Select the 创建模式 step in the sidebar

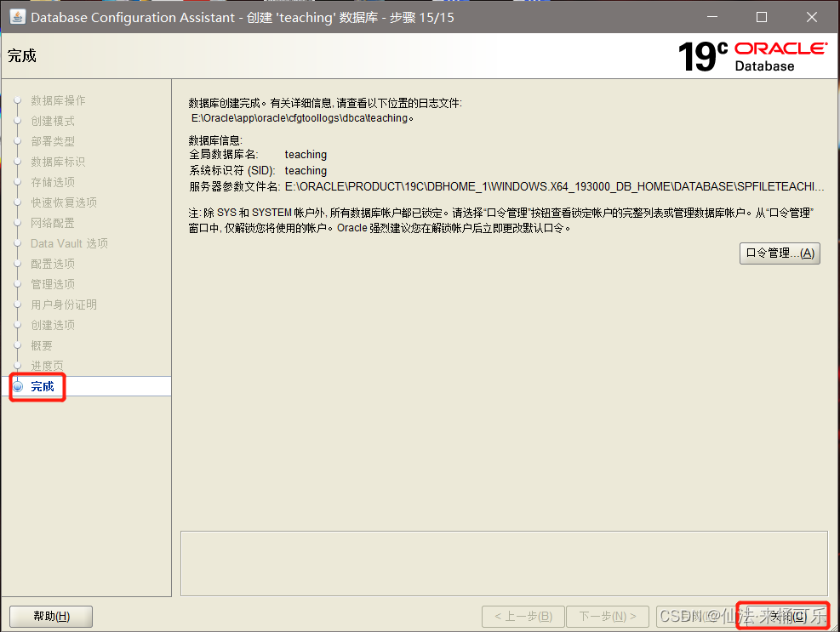pyautogui.click(x=53, y=121)
